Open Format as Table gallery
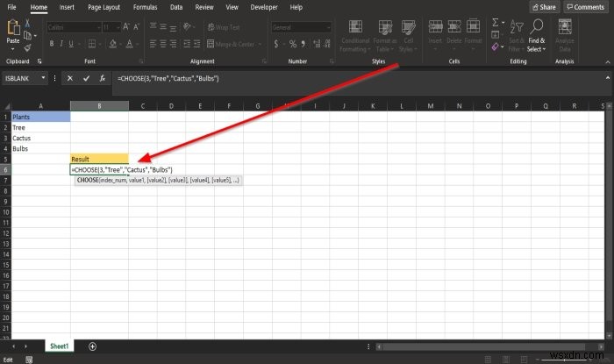Image resolution: width=614 pixels, height=364 pixels. pos(385,36)
